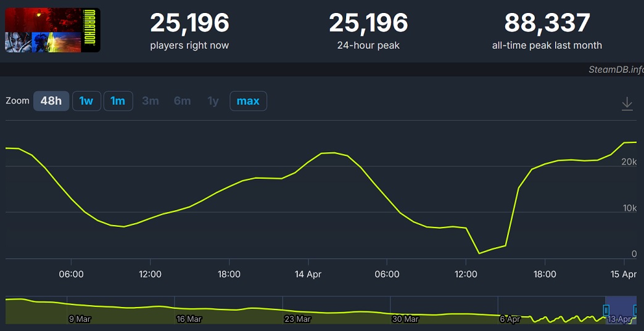Viewport: 644px width, 331px height.
Task: Select the 48h zoom range
Action: tap(51, 101)
